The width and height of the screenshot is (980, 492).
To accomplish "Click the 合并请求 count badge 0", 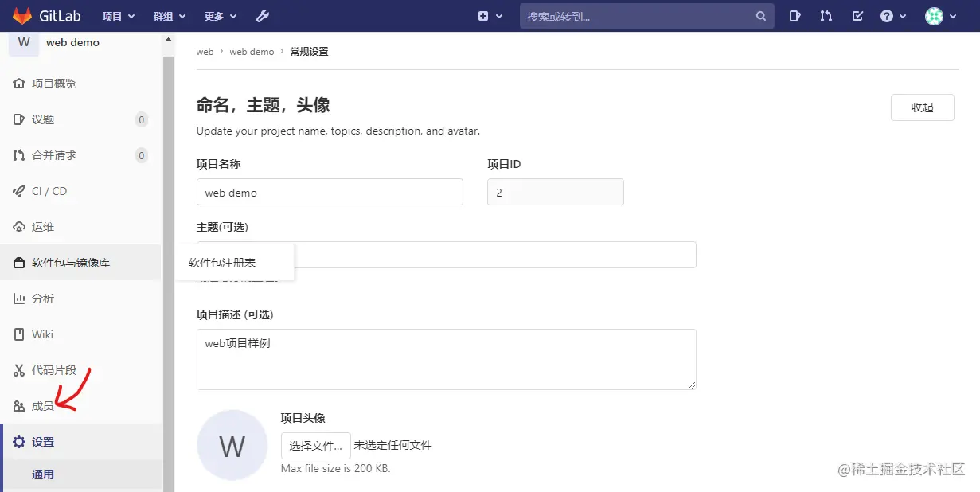I will 142,156.
